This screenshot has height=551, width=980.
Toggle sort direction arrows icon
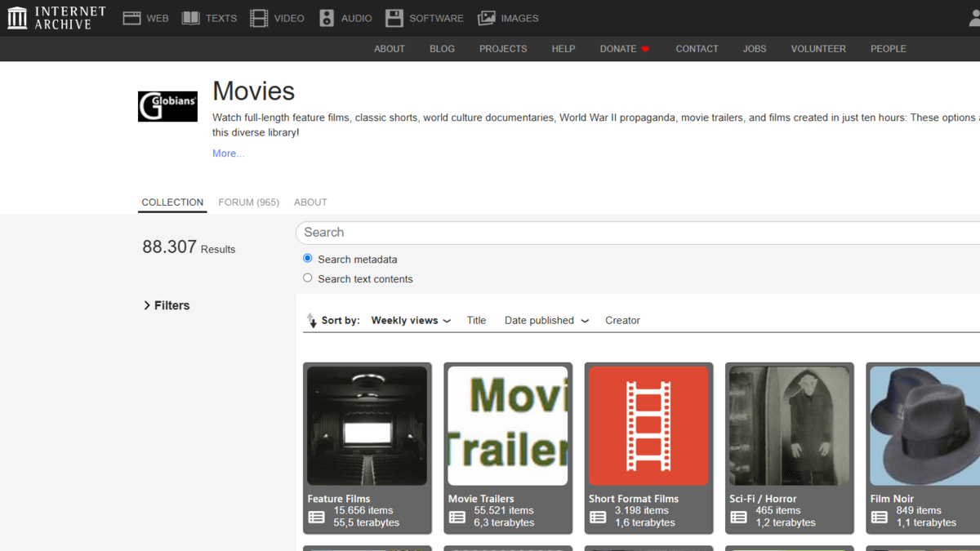(311, 320)
